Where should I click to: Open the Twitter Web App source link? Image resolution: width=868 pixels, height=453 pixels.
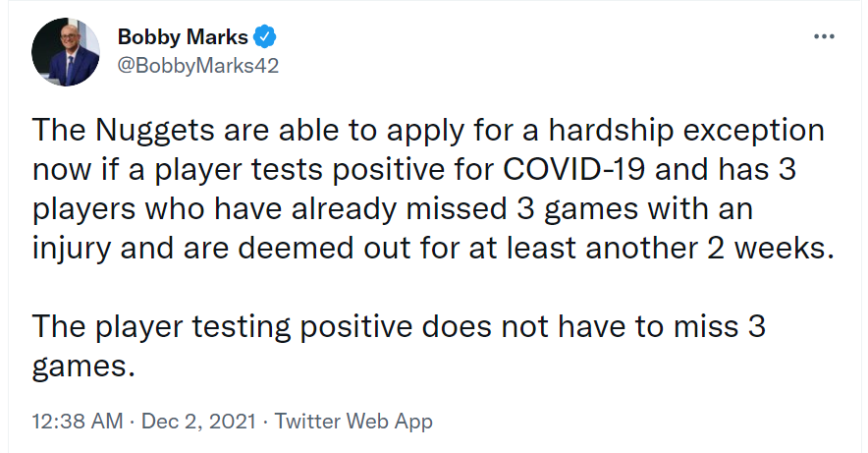[353, 422]
